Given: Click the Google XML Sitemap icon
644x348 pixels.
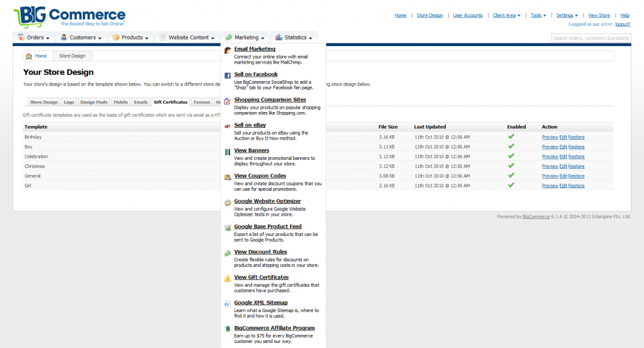Looking at the screenshot, I should [x=228, y=303].
